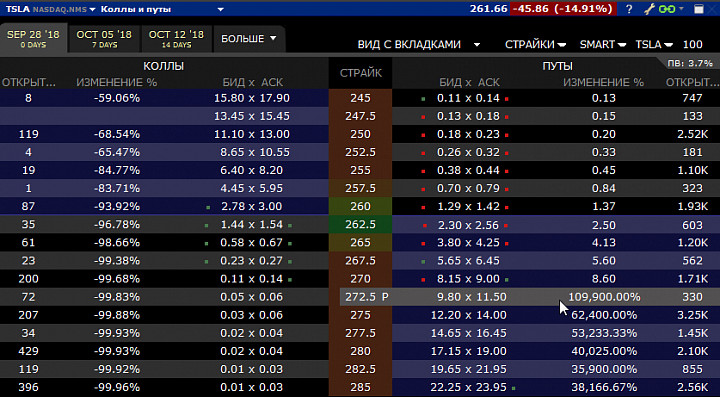
Task: Select strike 260
Action: 360,206
